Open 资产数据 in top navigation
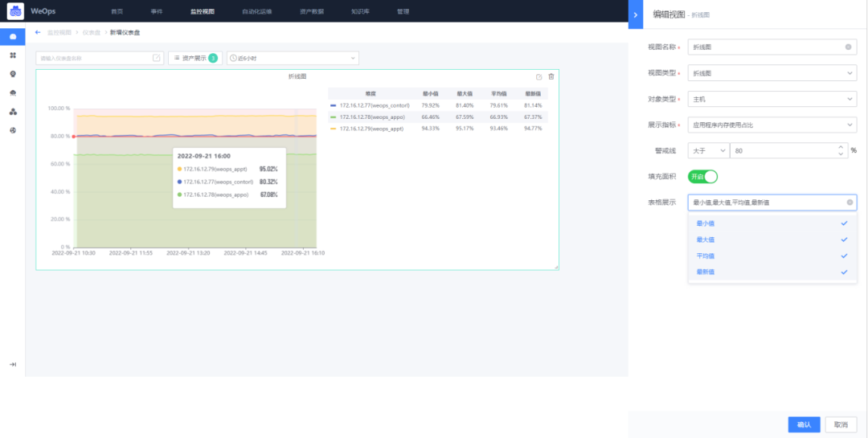Screen dimensions: 868x438 [x=312, y=11]
